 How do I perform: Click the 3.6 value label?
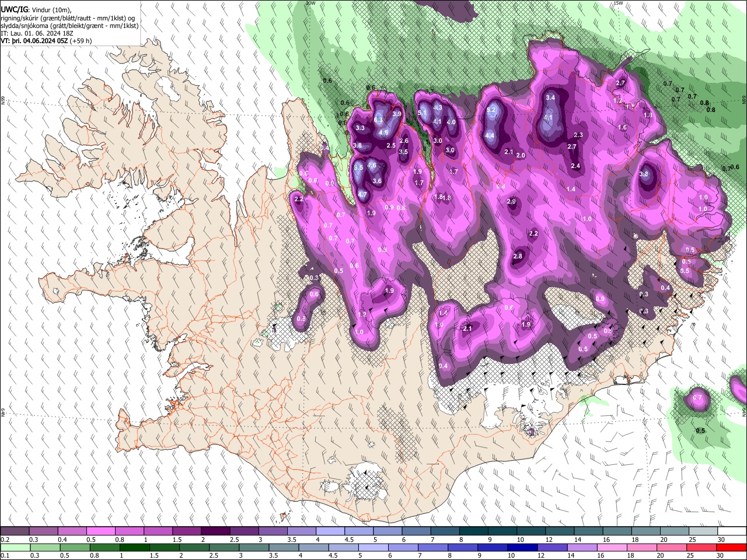[x=377, y=181]
